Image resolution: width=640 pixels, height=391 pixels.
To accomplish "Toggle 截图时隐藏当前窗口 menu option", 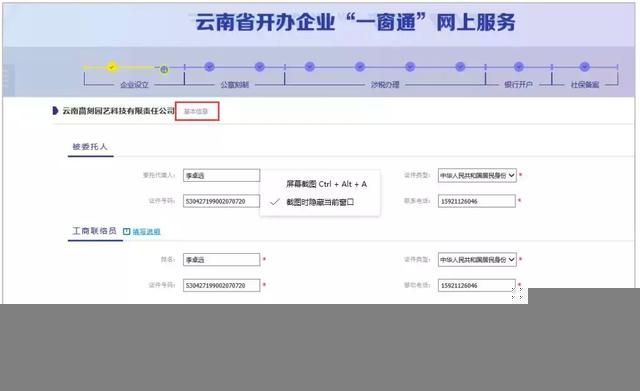I will [x=320, y=202].
